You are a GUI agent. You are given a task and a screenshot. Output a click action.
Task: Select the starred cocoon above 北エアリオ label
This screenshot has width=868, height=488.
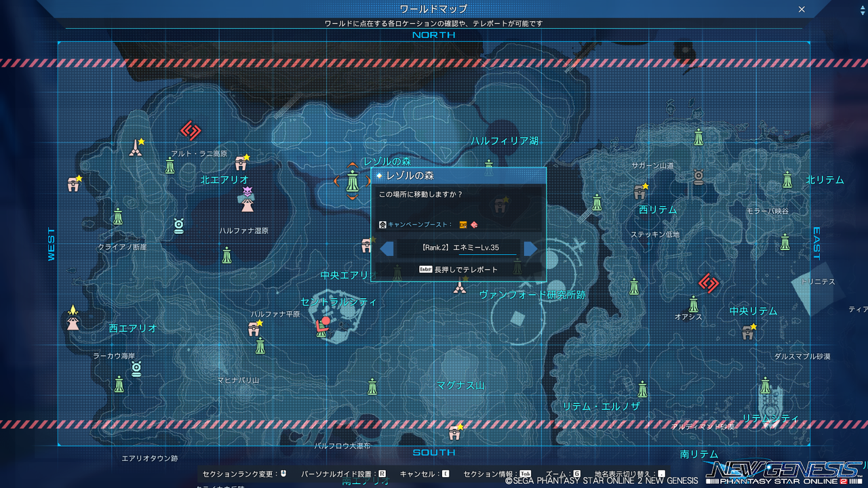(241, 163)
